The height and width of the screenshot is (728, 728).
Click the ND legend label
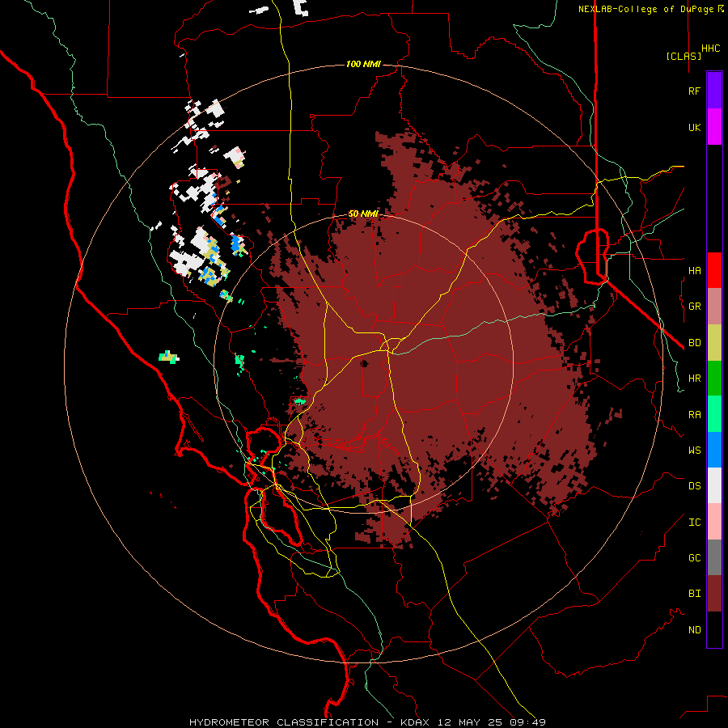click(694, 630)
